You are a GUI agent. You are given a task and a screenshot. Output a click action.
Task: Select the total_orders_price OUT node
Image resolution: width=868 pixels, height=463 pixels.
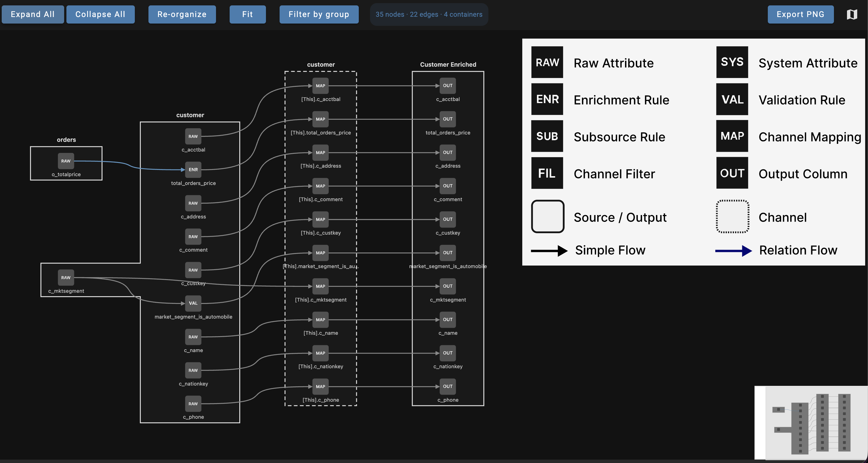coord(448,119)
